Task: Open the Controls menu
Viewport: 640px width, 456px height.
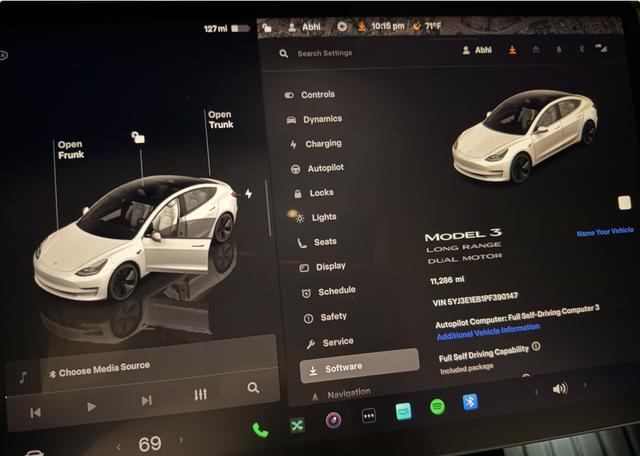Action: click(x=309, y=95)
